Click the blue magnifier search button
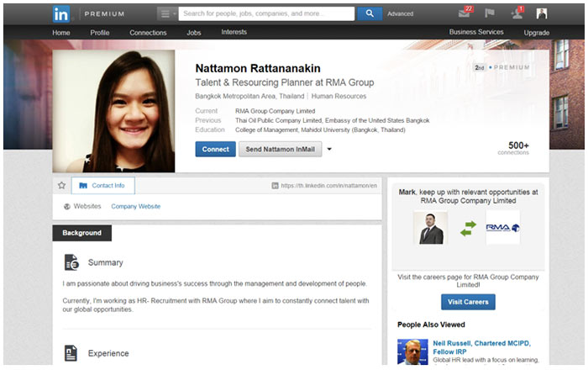 click(370, 13)
